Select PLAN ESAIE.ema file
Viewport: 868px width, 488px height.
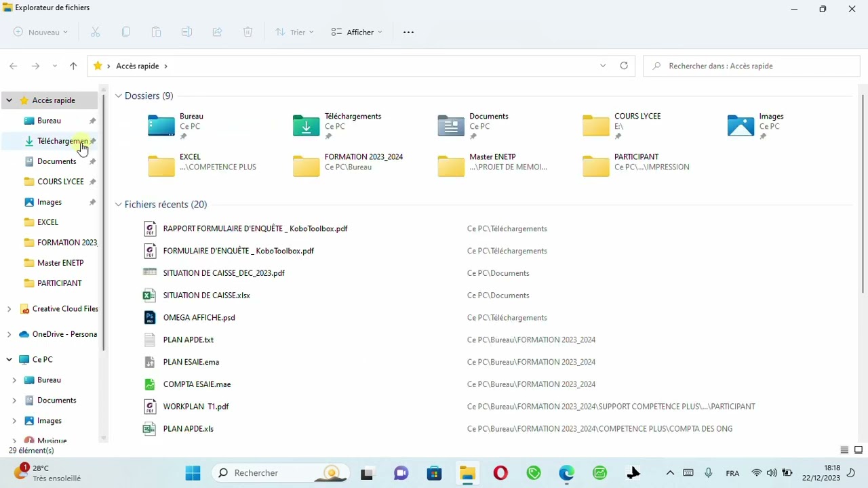[x=191, y=362]
